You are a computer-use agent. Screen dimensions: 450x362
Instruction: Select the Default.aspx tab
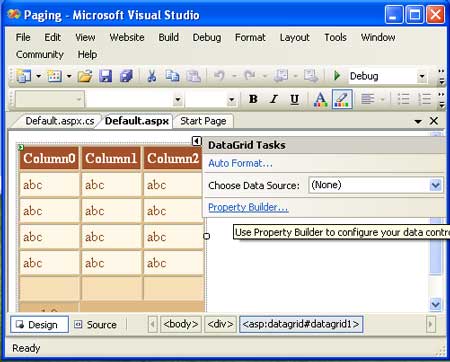click(137, 121)
